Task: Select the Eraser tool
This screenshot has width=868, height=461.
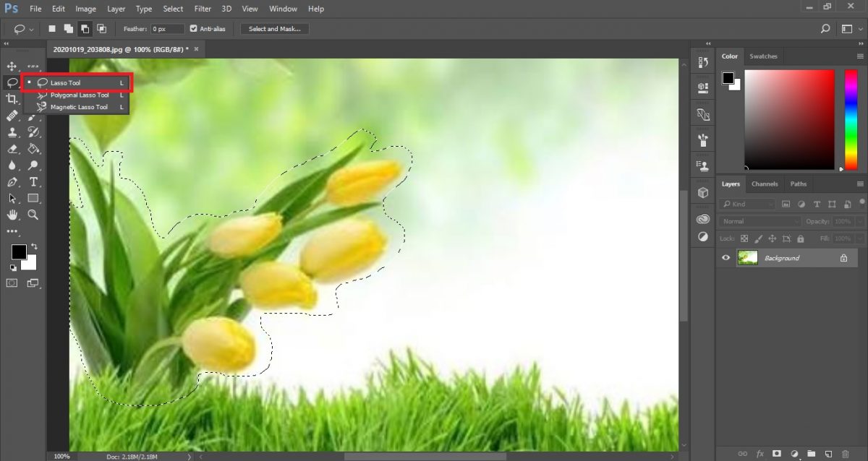Action: 11,150
